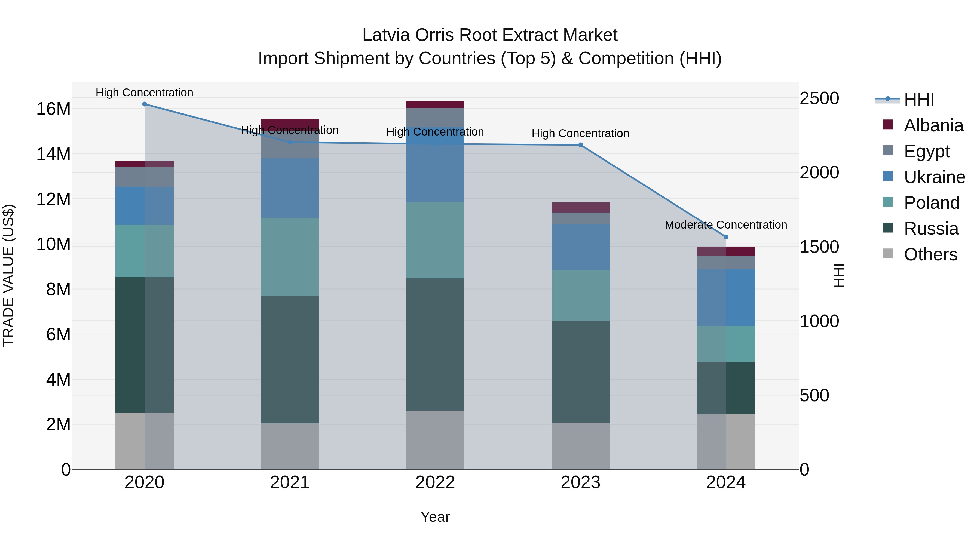Screen dimensions: 980x551
Task: Select the Egypt segment in the 2022 bar
Action: point(435,118)
